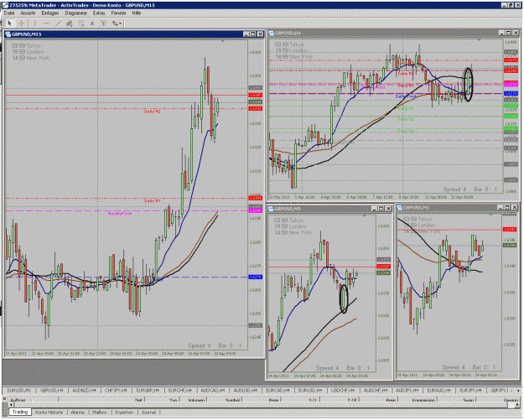Maximize the GBPUSD,M1 chart window

[x=507, y=208]
